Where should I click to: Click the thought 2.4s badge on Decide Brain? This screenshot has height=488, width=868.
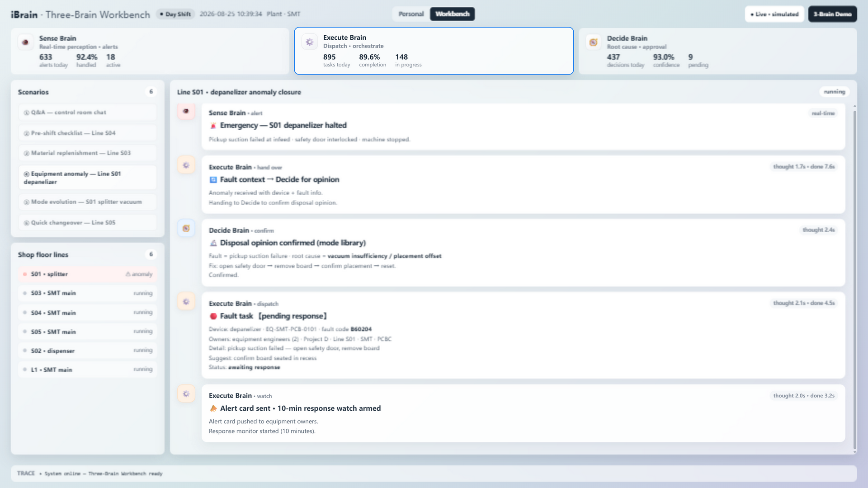point(818,230)
